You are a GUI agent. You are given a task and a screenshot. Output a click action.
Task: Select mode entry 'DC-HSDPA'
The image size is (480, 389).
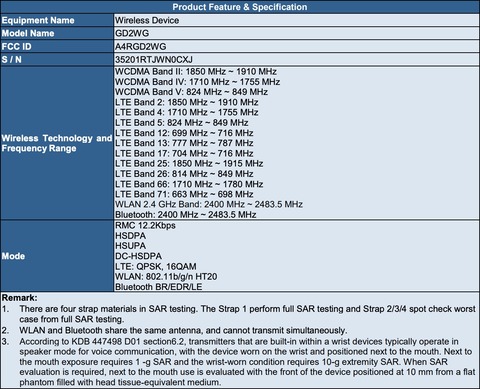[x=138, y=256]
